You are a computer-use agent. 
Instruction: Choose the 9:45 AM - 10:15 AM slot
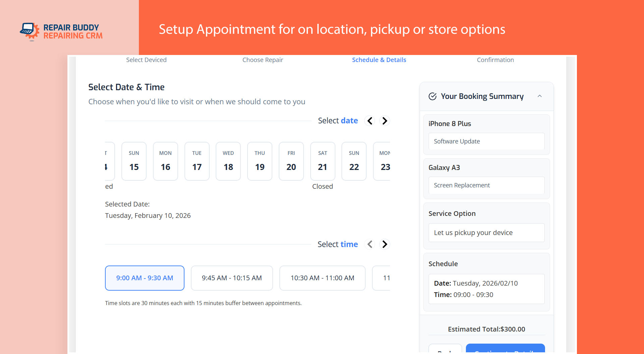[232, 278]
